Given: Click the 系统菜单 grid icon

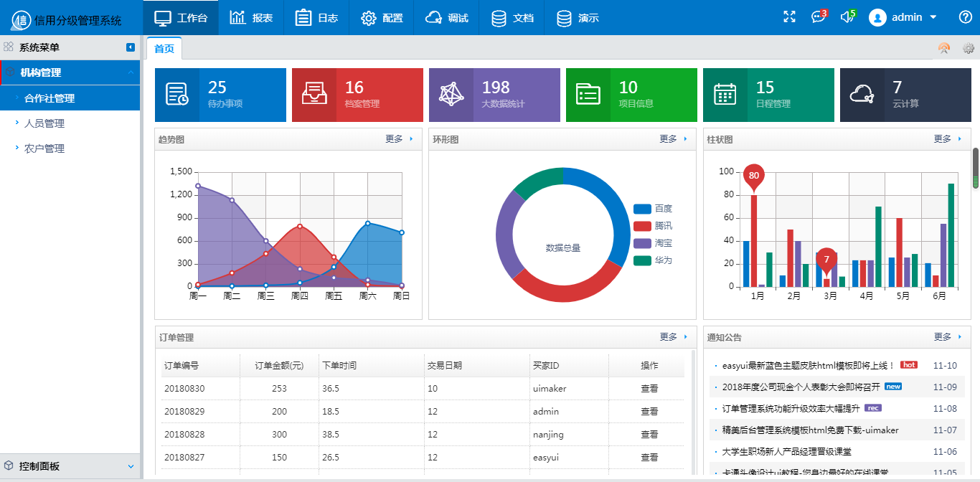Looking at the screenshot, I should coord(9,47).
